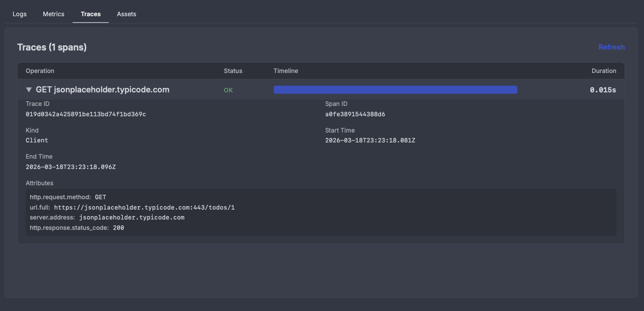644x311 pixels.
Task: View the Assets tab
Action: [x=126, y=14]
